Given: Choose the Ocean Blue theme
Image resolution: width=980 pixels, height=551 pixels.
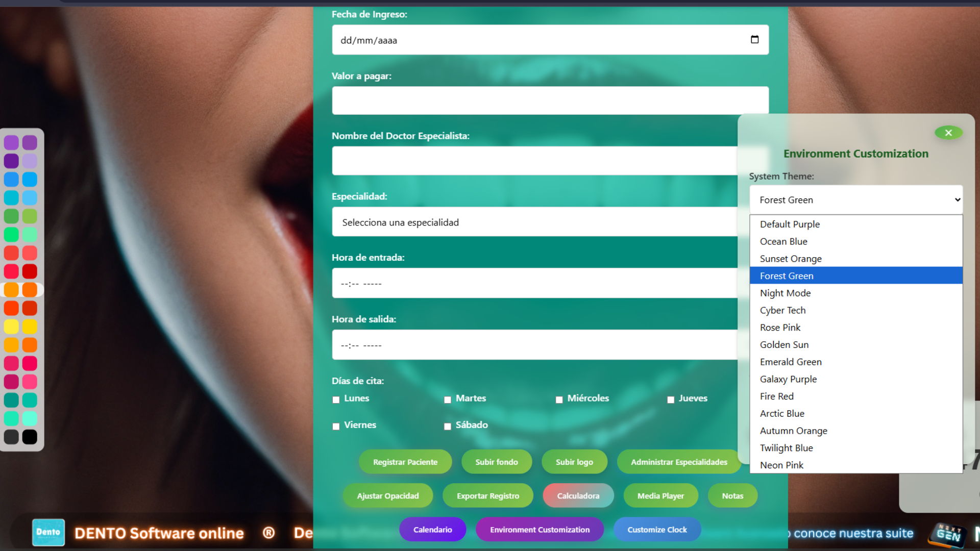Looking at the screenshot, I should [x=783, y=241].
